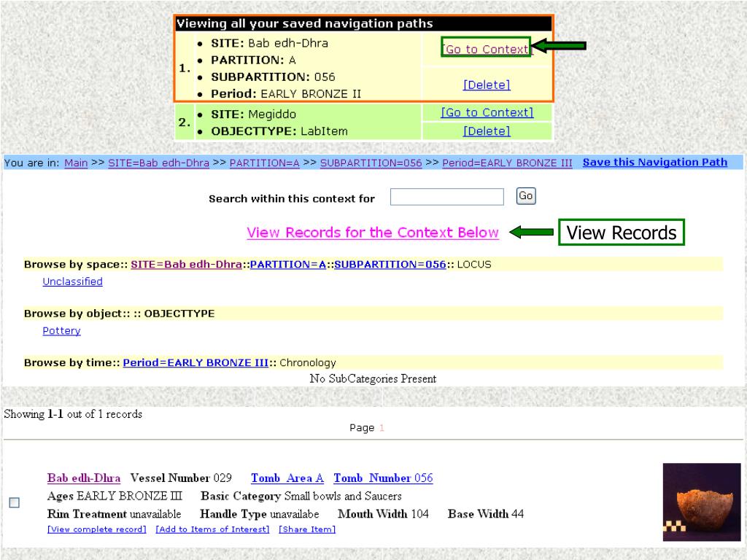Browse by object type Pottery

click(x=61, y=330)
